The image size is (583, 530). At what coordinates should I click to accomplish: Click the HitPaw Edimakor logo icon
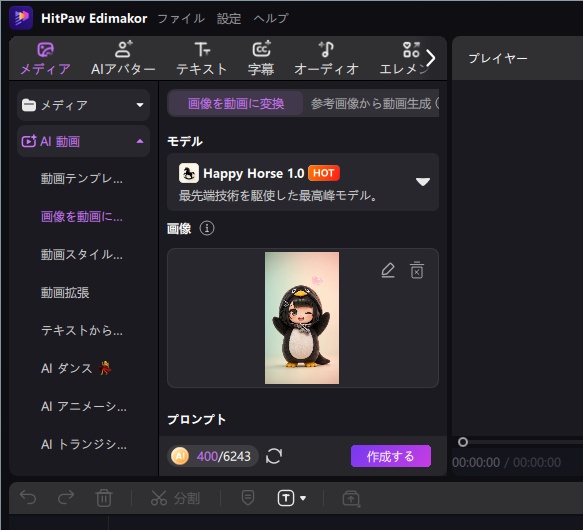coord(21,17)
